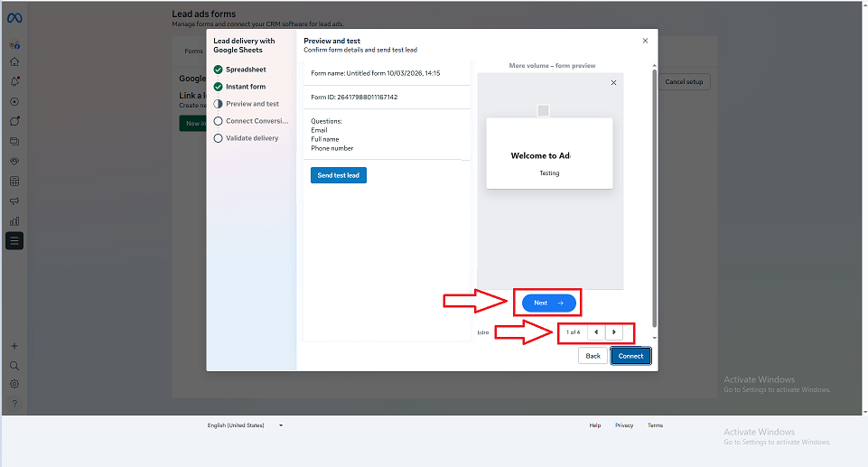Click the search magnifier in sidebar
This screenshot has width=868, height=467.
point(14,366)
